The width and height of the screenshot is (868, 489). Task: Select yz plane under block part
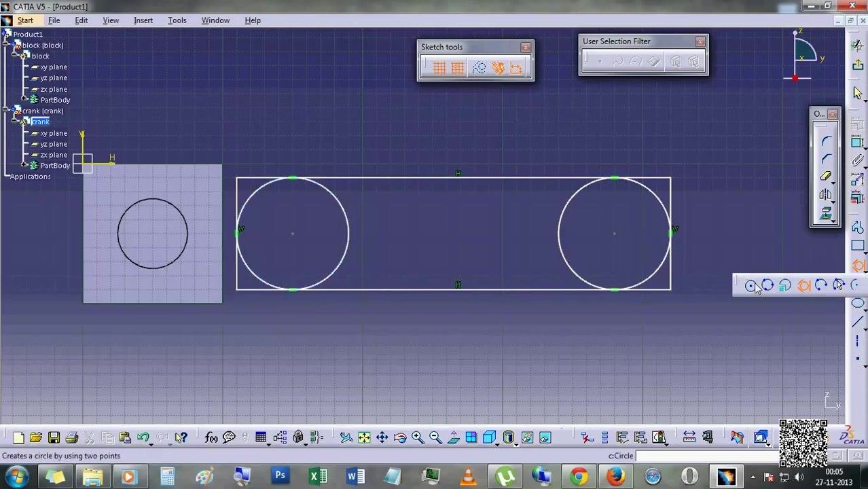click(x=53, y=78)
